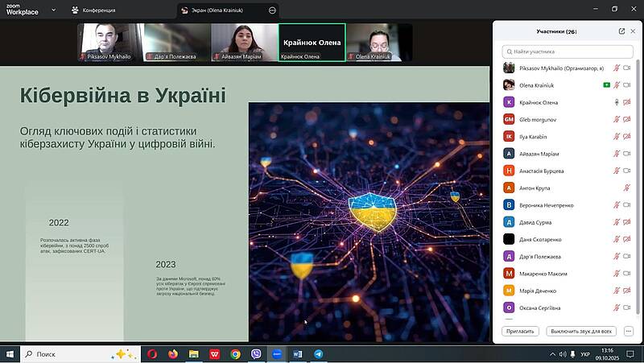
Task: Open the screen share tab options ellipsis
Action: point(272,10)
